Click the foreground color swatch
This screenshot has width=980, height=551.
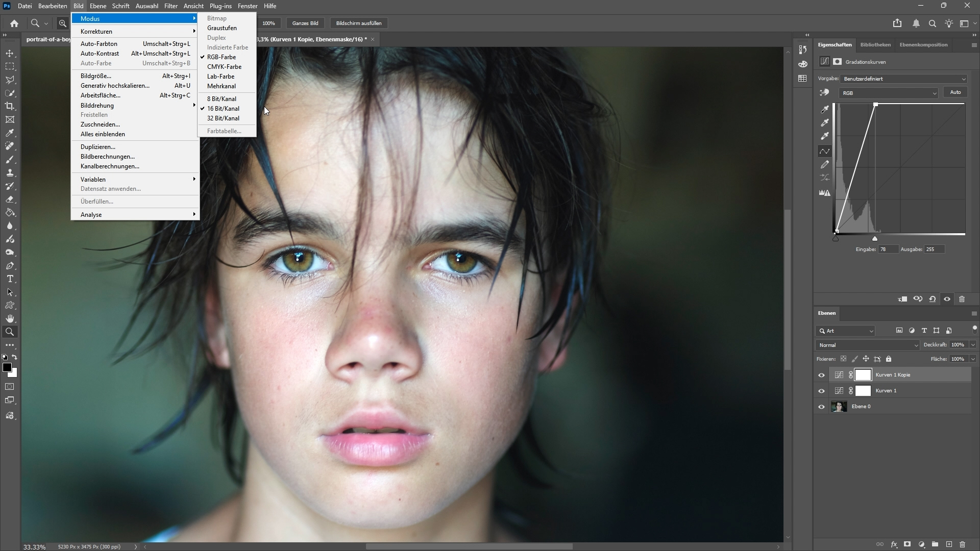7,368
